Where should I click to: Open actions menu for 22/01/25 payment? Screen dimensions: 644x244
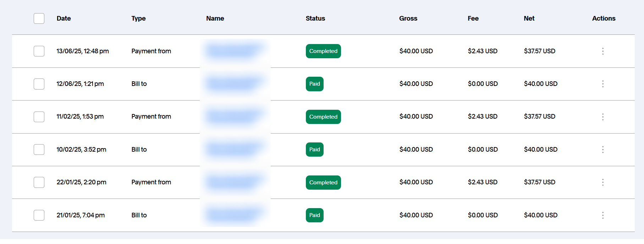point(602,182)
